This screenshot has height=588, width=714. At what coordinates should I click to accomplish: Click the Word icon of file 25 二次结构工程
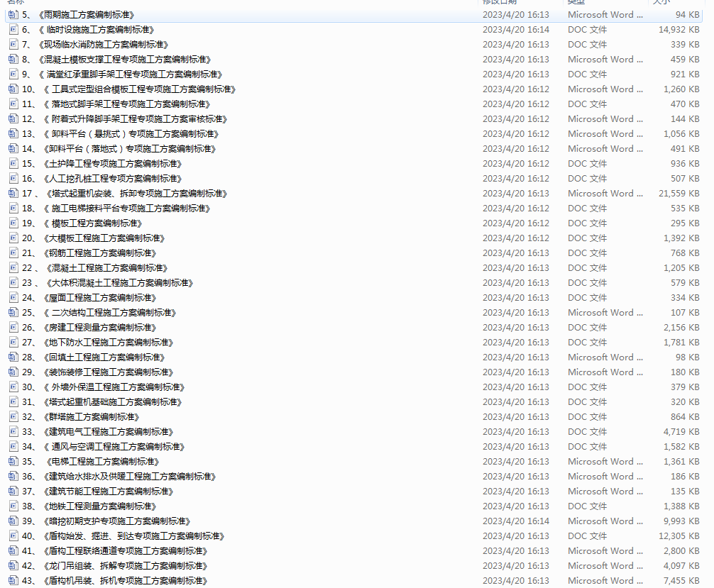pyautogui.click(x=13, y=313)
